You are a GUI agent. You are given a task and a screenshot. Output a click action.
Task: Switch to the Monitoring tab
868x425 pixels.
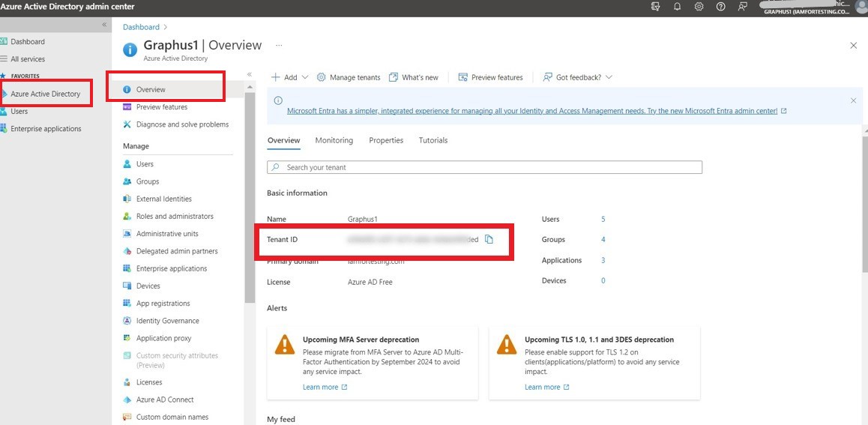coord(334,141)
